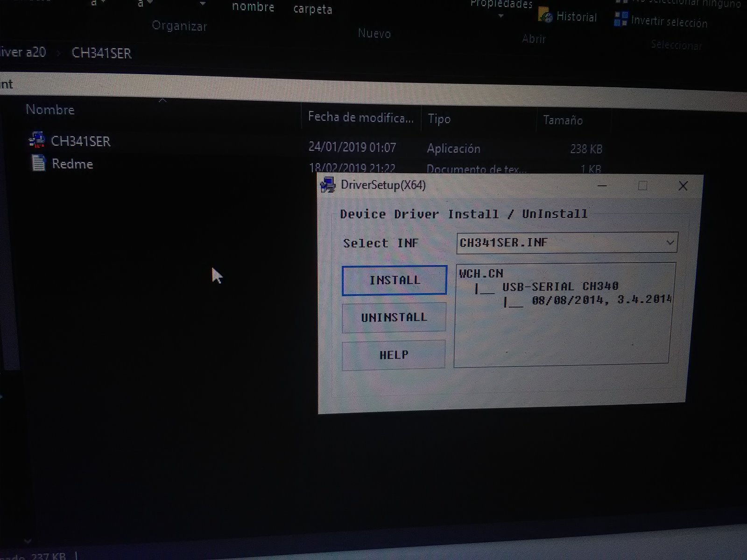Image resolution: width=747 pixels, height=560 pixels.
Task: Expand the Select INF dropdown arrow
Action: click(669, 243)
